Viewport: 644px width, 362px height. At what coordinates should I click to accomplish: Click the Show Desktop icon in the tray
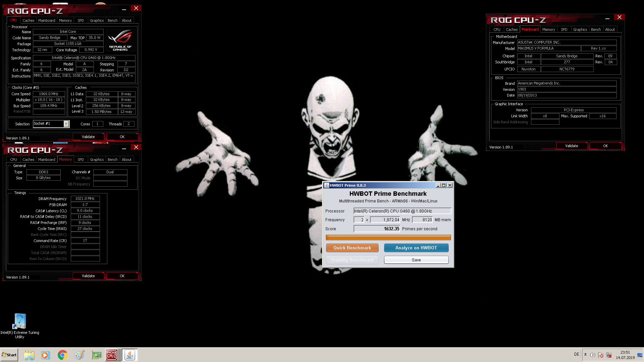(640, 355)
